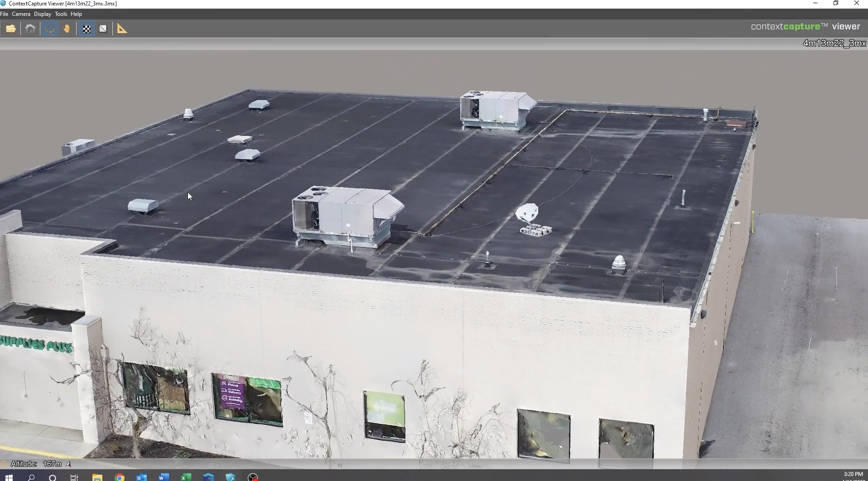The image size is (868, 481).
Task: Click the Open file folder icon
Action: [11, 29]
